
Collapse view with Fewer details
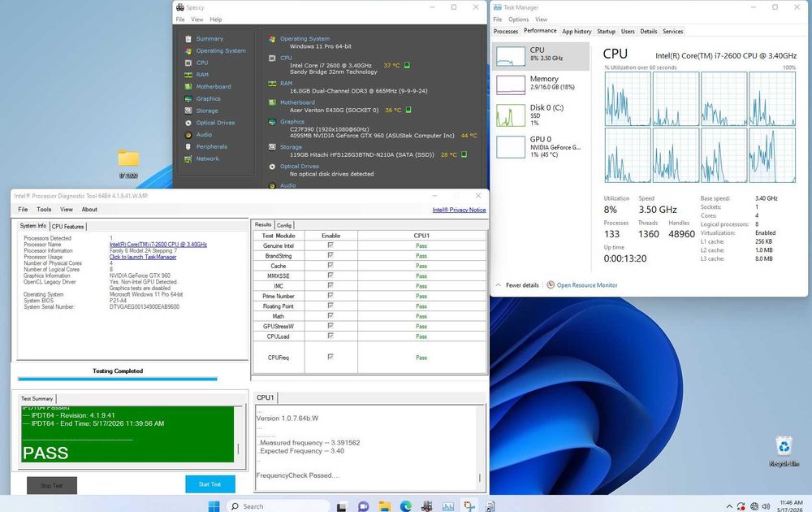(x=517, y=285)
